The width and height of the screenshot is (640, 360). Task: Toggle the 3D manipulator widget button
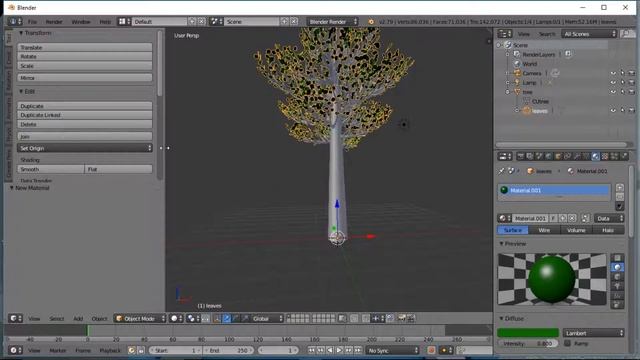217,318
